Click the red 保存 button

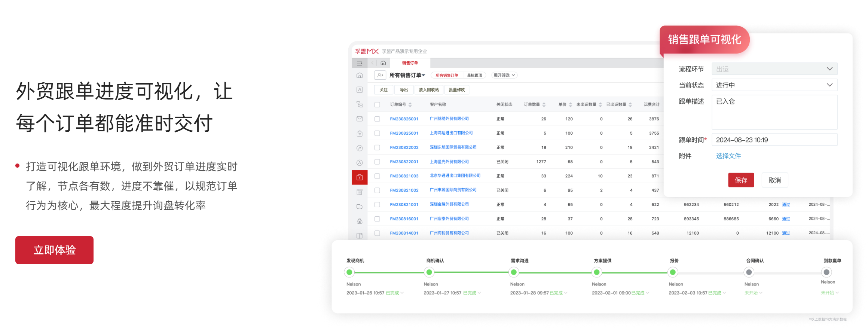[x=741, y=180]
